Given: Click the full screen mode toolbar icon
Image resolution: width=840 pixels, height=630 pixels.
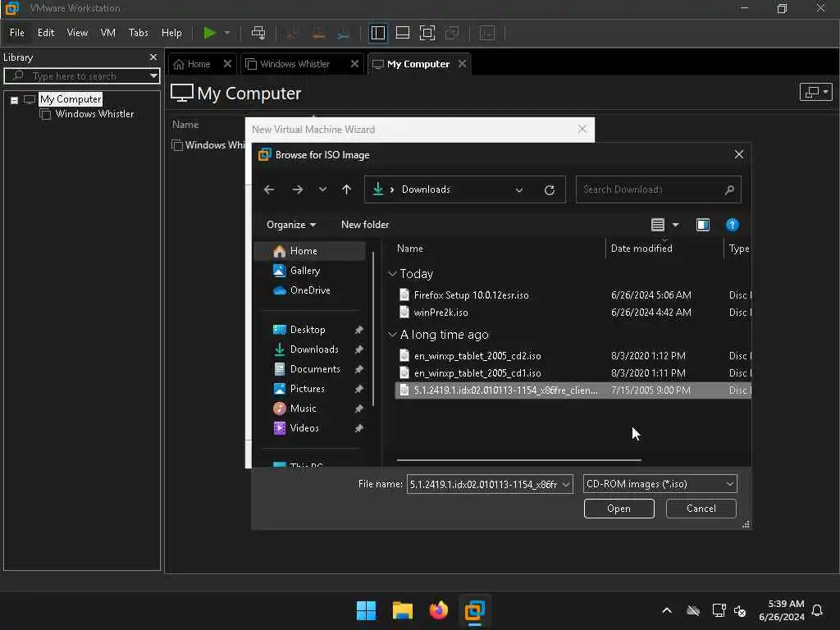Looking at the screenshot, I should pyautogui.click(x=427, y=33).
